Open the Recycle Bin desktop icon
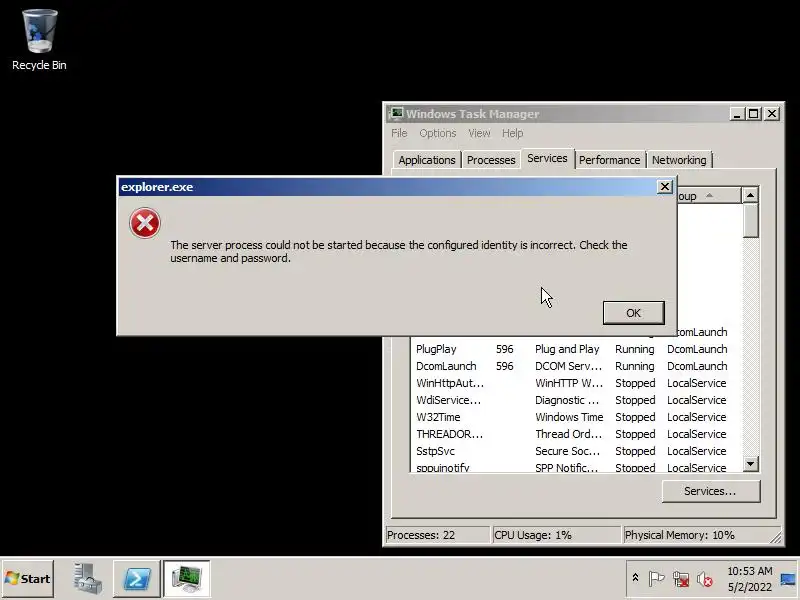 39,40
